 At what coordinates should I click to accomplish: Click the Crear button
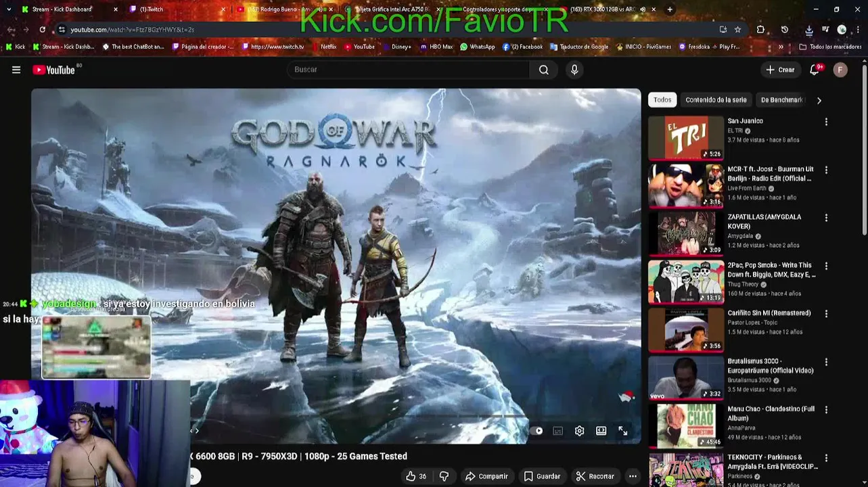tap(780, 70)
